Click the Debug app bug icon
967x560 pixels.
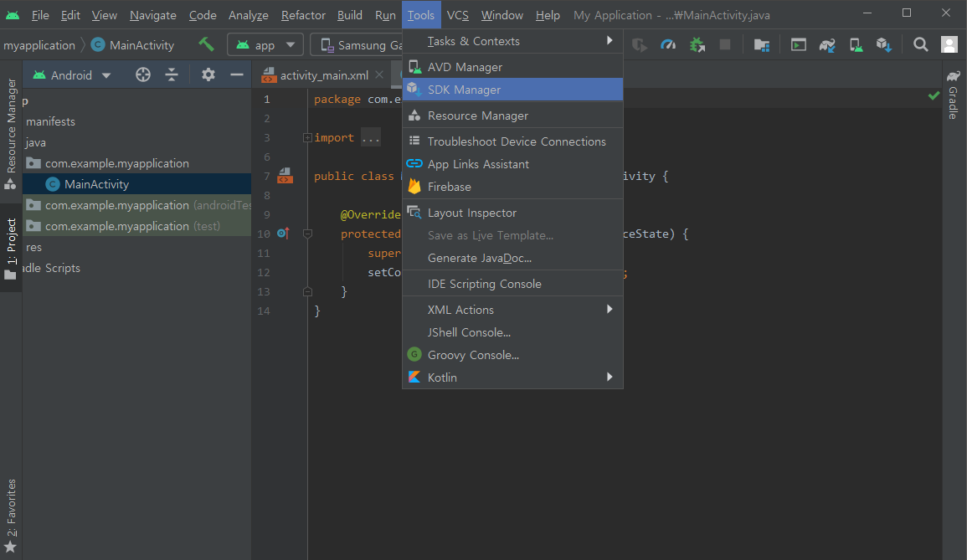click(697, 44)
